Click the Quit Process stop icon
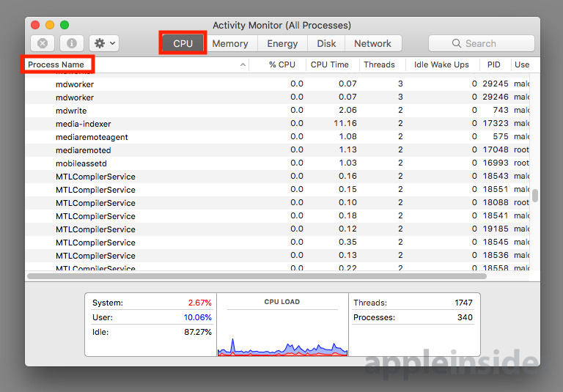The width and height of the screenshot is (563, 392). click(x=43, y=43)
